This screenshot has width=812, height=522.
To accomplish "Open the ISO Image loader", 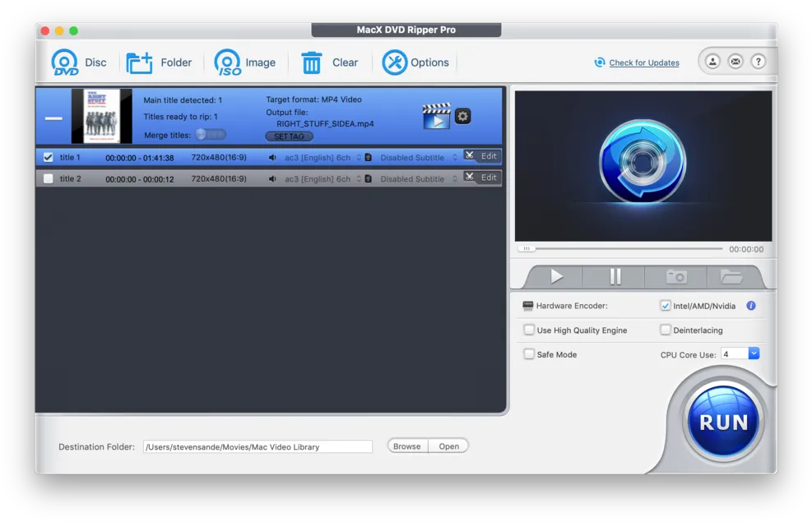I will click(x=228, y=62).
